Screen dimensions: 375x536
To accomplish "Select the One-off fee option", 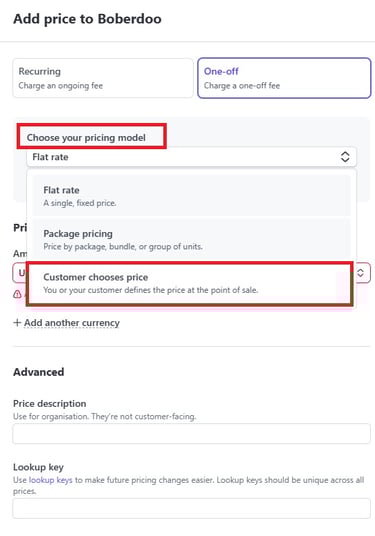I will click(x=284, y=78).
